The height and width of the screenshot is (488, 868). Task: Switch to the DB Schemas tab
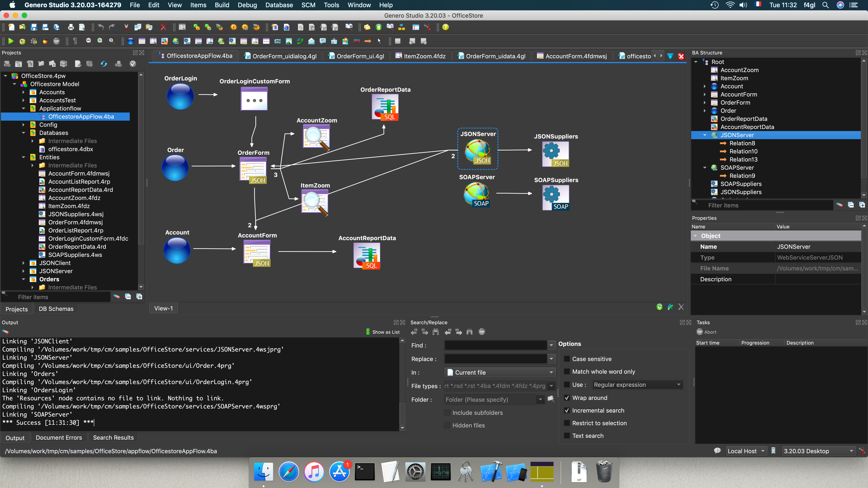coord(56,309)
